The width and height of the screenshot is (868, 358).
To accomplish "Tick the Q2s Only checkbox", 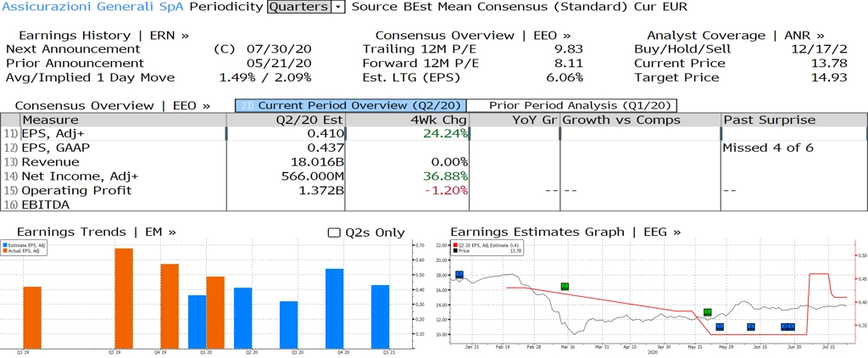I will pyautogui.click(x=334, y=232).
